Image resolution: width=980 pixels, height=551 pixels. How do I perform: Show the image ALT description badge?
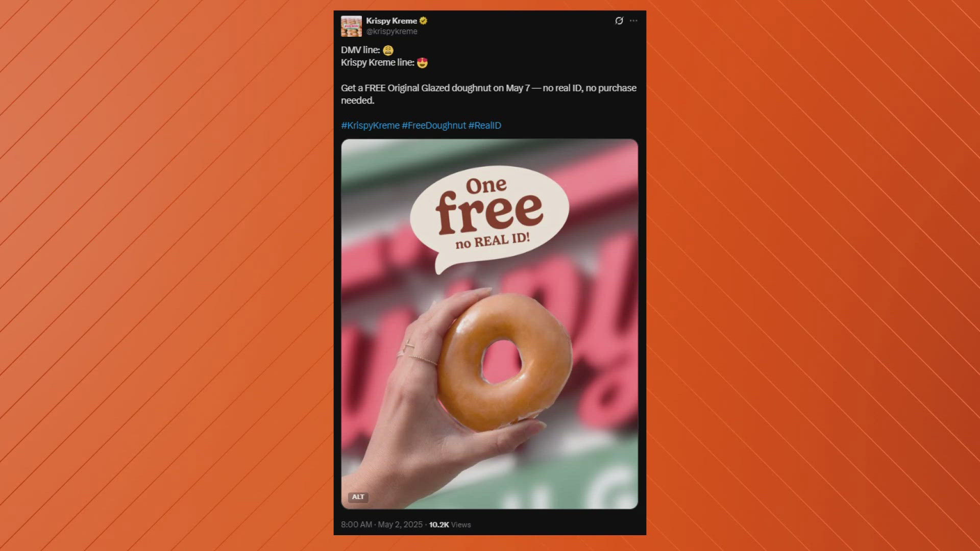tap(358, 497)
